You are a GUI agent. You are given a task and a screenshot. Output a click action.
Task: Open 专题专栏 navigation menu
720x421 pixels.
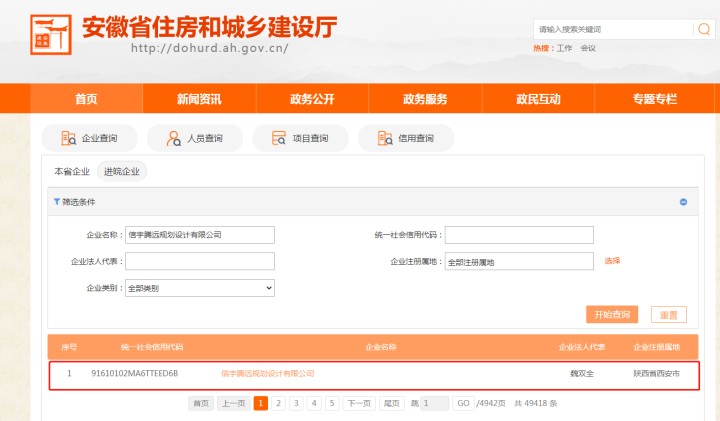(x=654, y=99)
